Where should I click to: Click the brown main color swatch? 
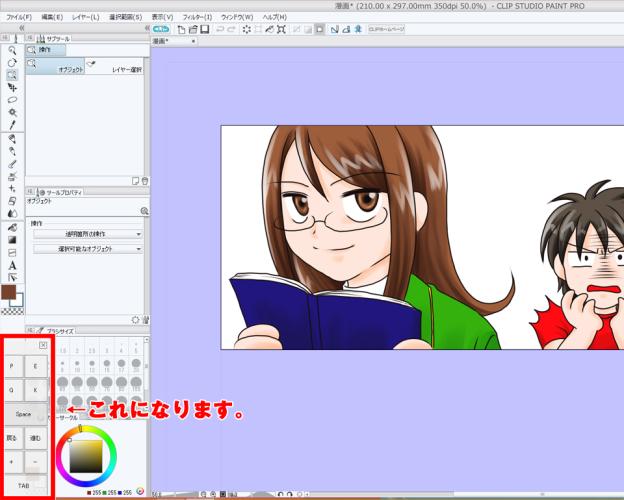click(x=8, y=292)
